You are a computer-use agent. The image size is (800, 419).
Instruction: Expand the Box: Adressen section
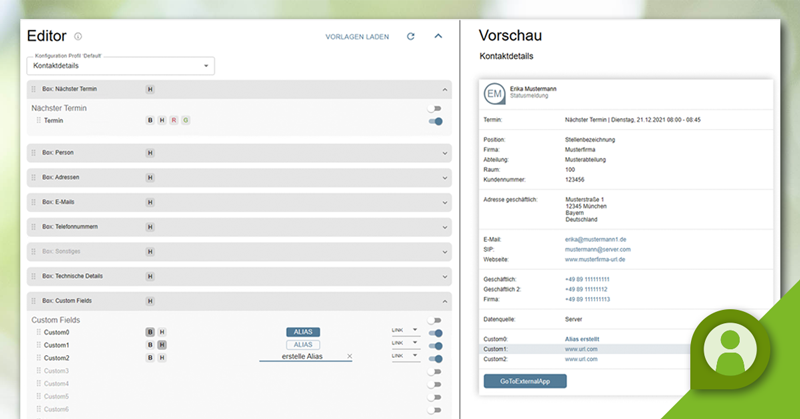click(443, 176)
